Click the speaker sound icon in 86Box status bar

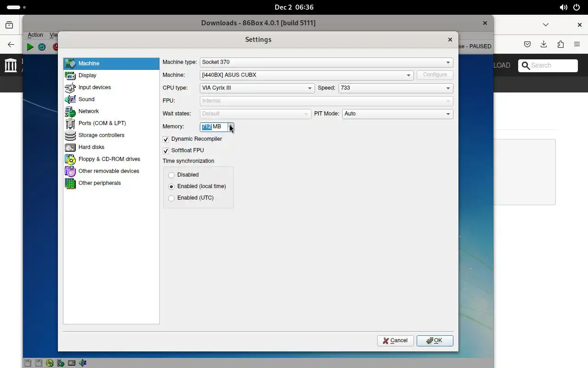coord(83,363)
